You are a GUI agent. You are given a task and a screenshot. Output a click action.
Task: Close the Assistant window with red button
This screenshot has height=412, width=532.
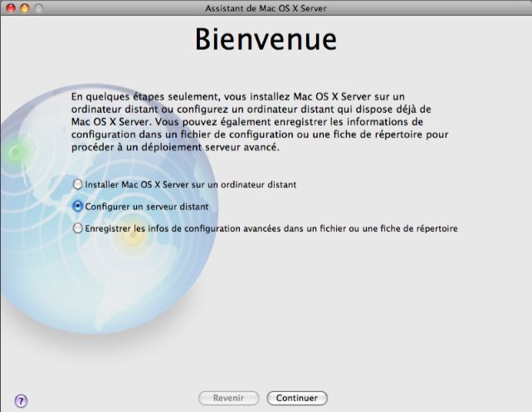point(11,7)
